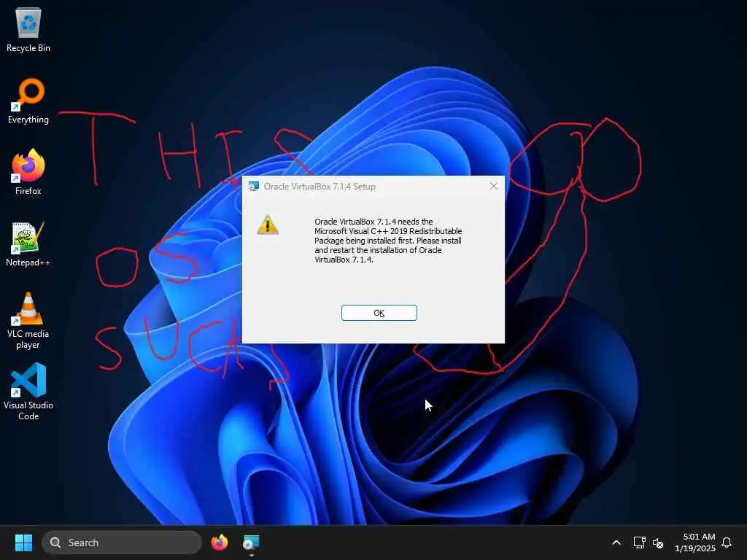Click the warning triangle icon in dialog
This screenshot has width=747, height=560.
[x=268, y=225]
